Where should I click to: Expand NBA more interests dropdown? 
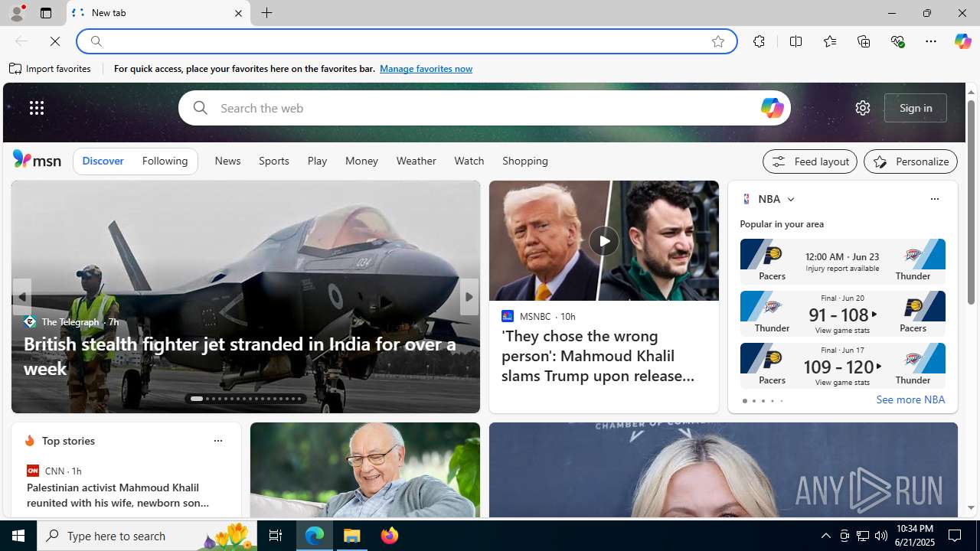pyautogui.click(x=790, y=199)
